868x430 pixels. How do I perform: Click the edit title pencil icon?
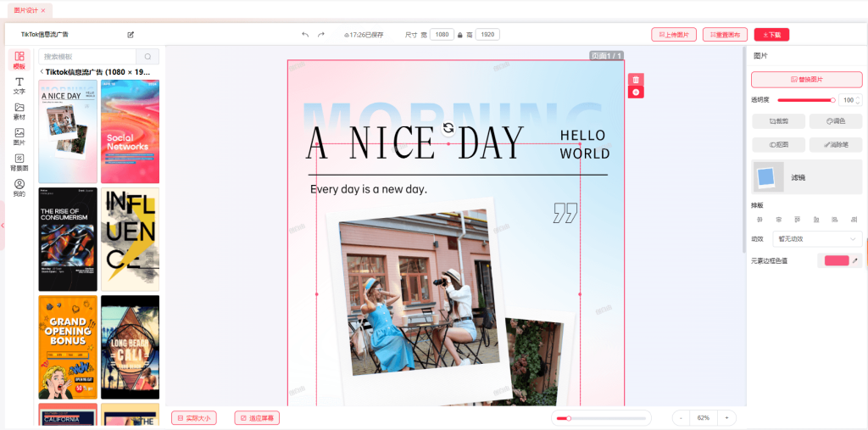coord(131,35)
